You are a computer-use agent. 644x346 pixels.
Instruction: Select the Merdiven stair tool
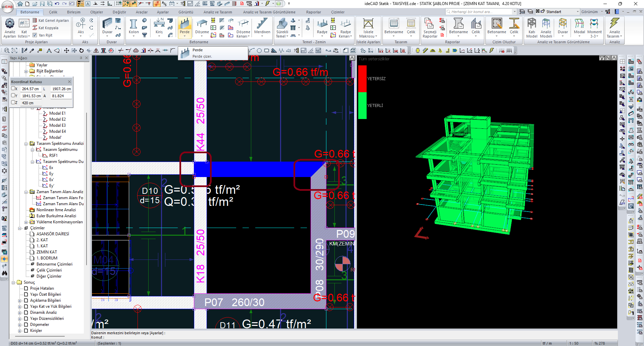coord(262,27)
